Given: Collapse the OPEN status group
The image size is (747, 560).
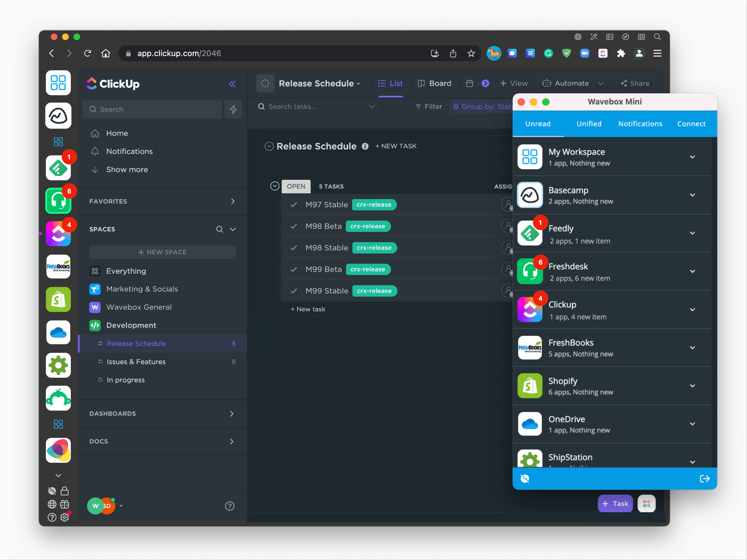Looking at the screenshot, I should tap(275, 186).
